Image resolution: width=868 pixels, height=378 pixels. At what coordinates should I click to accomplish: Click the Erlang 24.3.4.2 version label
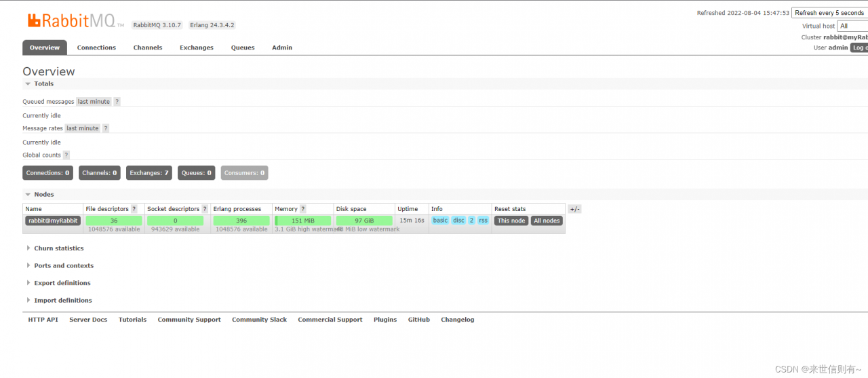pos(212,25)
